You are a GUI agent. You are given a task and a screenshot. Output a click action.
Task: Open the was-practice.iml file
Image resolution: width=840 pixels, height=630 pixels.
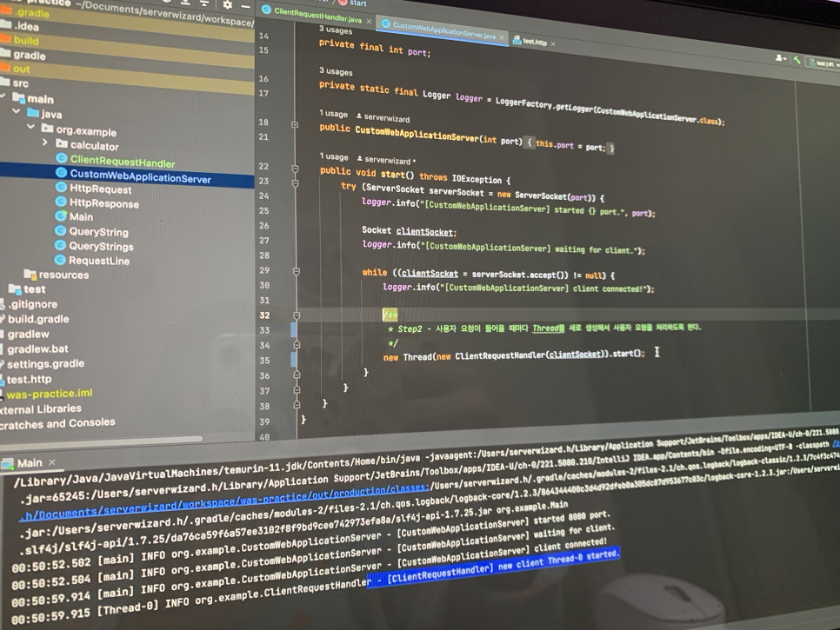pyautogui.click(x=50, y=394)
